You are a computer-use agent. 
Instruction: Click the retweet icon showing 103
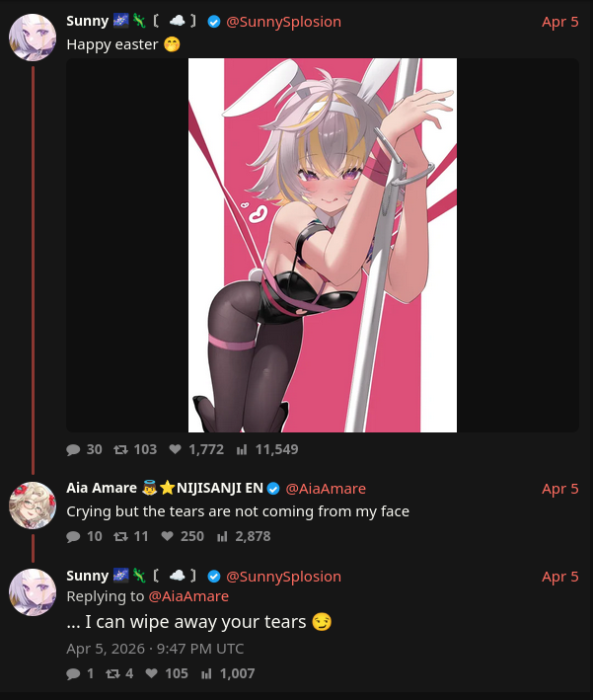(x=121, y=449)
